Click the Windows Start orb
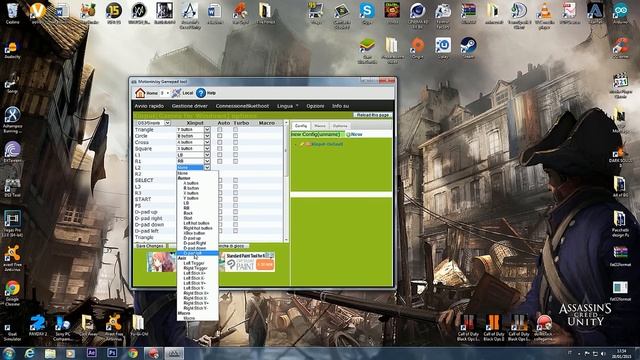 pos(9,353)
